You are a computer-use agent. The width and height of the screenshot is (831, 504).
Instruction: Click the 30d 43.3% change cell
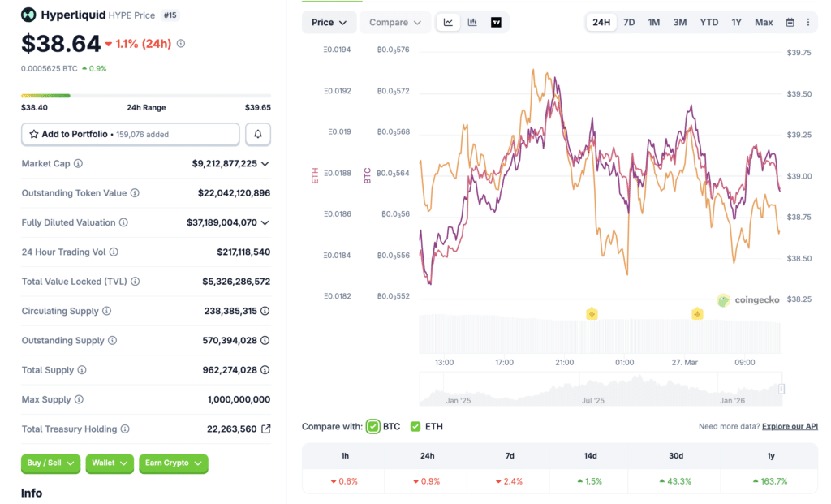pyautogui.click(x=675, y=481)
